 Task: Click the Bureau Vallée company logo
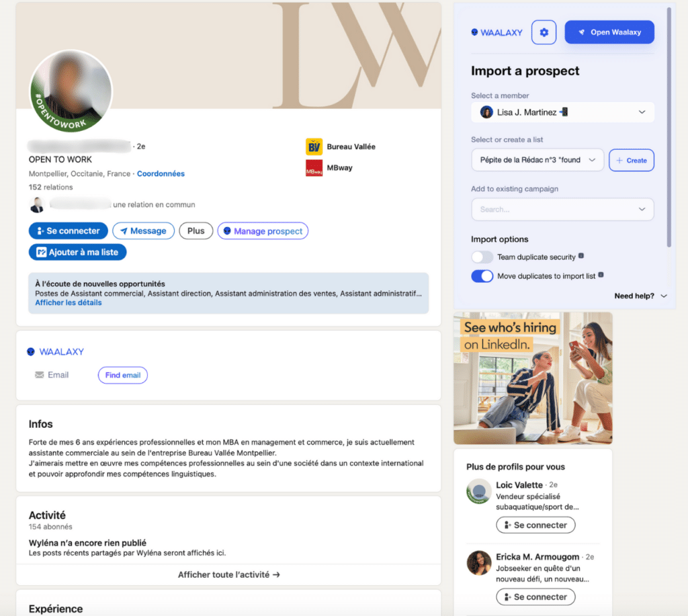(314, 146)
